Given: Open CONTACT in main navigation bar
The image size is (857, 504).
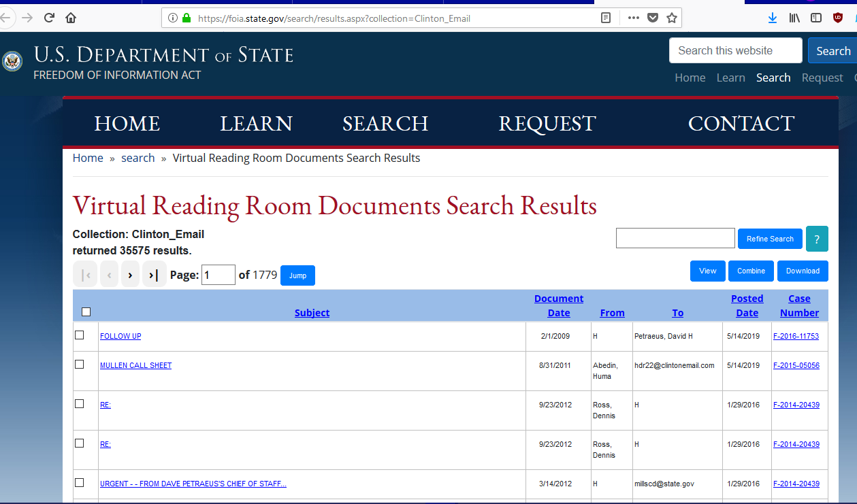Looking at the screenshot, I should 741,123.
